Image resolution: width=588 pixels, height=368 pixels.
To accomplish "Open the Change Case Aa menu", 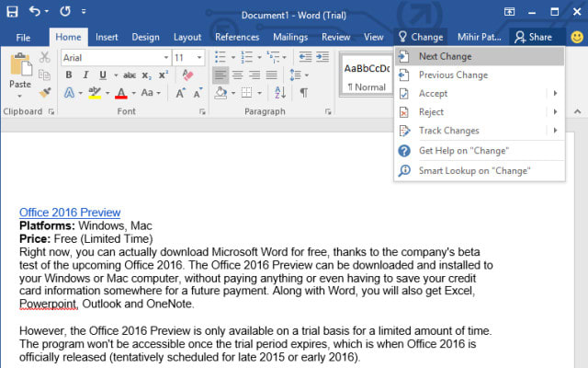I will click(x=151, y=92).
